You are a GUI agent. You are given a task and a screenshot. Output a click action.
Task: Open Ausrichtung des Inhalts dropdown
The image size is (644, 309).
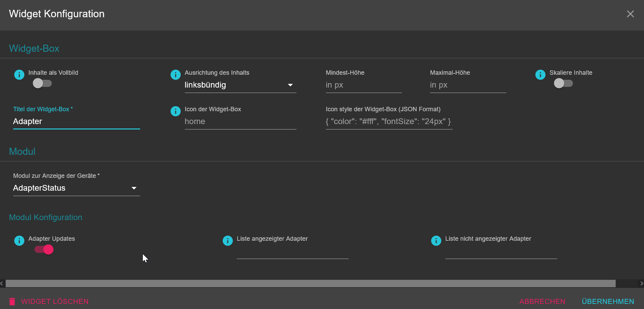pyautogui.click(x=241, y=85)
